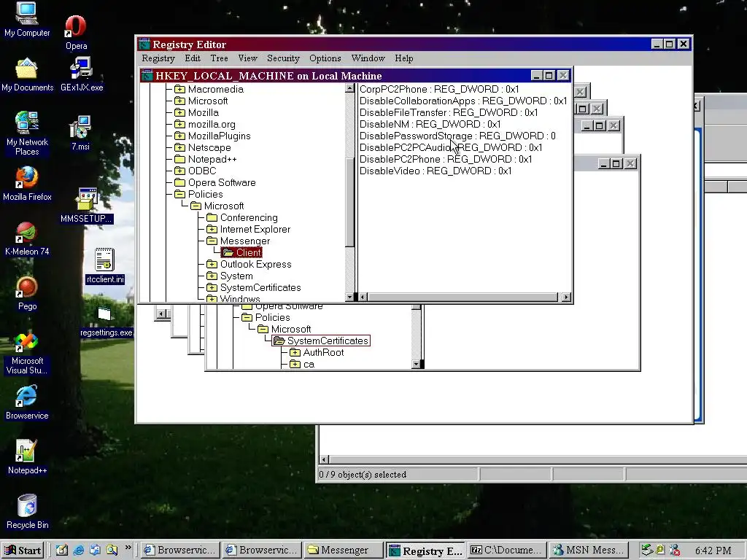Open the Tree menu
Screen dimensions: 747x560
tap(219, 58)
